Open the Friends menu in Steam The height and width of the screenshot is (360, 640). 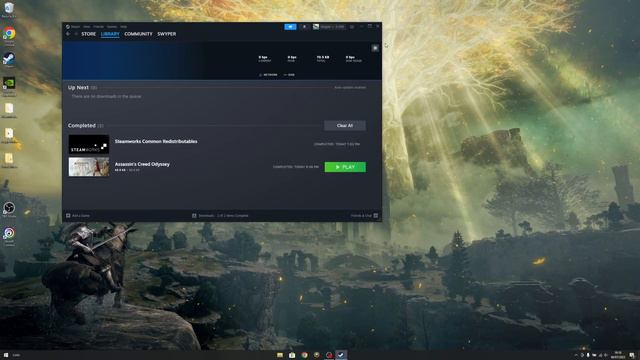[x=98, y=27]
